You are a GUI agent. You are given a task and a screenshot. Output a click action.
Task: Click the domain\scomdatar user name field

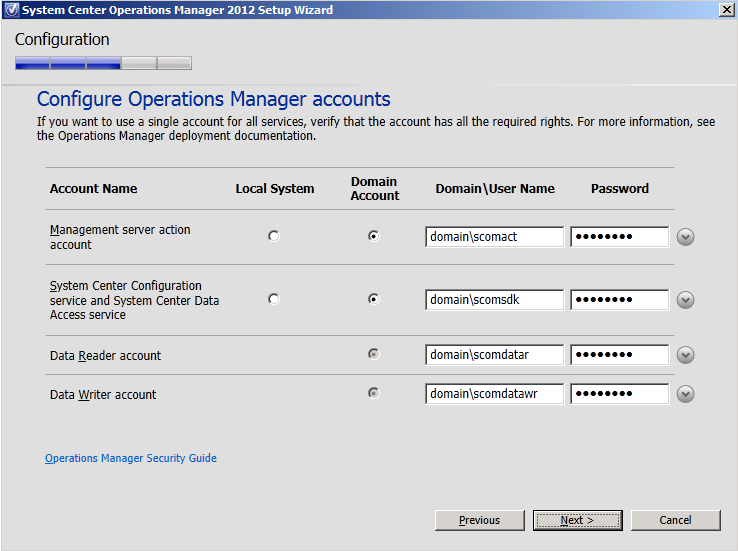494,355
